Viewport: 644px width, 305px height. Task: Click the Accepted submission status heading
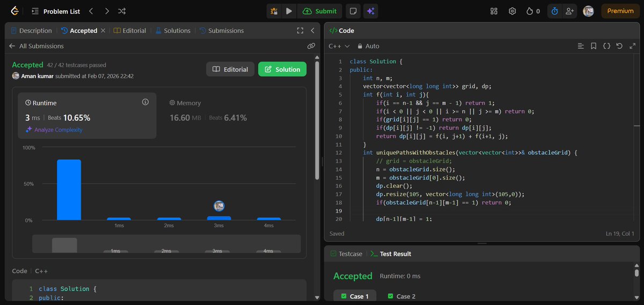27,65
